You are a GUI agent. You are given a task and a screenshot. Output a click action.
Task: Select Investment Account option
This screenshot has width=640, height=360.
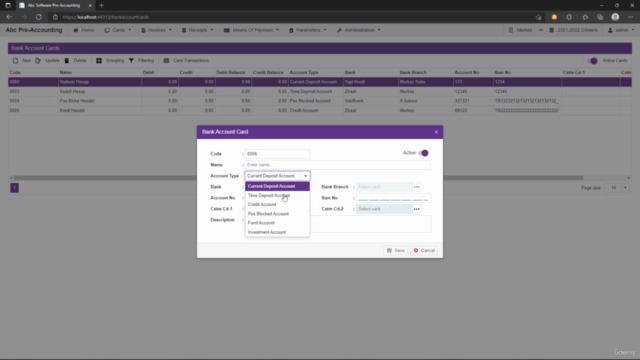277,232
